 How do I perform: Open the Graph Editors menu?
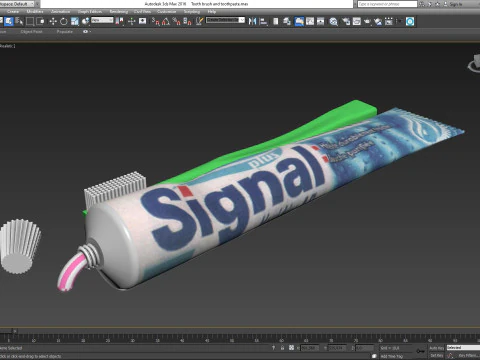click(x=90, y=12)
